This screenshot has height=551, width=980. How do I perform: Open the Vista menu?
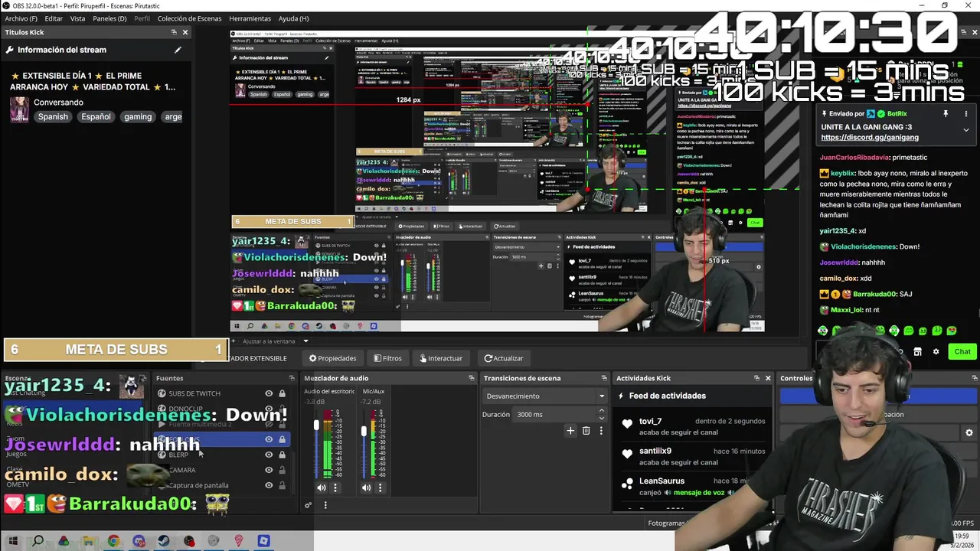[x=77, y=18]
